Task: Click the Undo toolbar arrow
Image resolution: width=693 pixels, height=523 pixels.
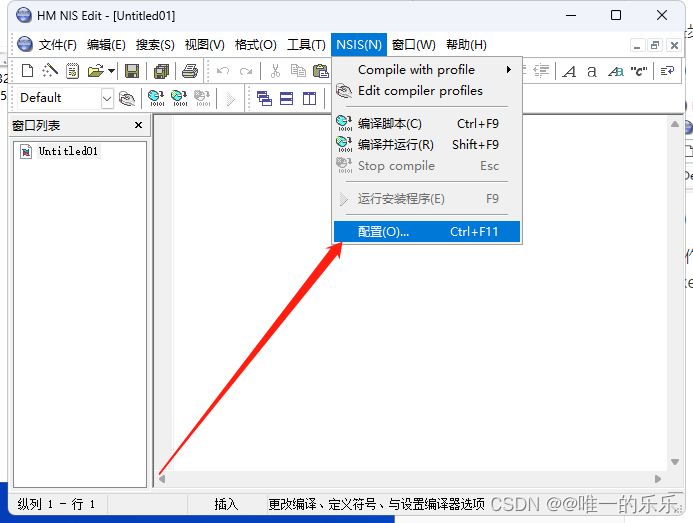Action: 223,71
